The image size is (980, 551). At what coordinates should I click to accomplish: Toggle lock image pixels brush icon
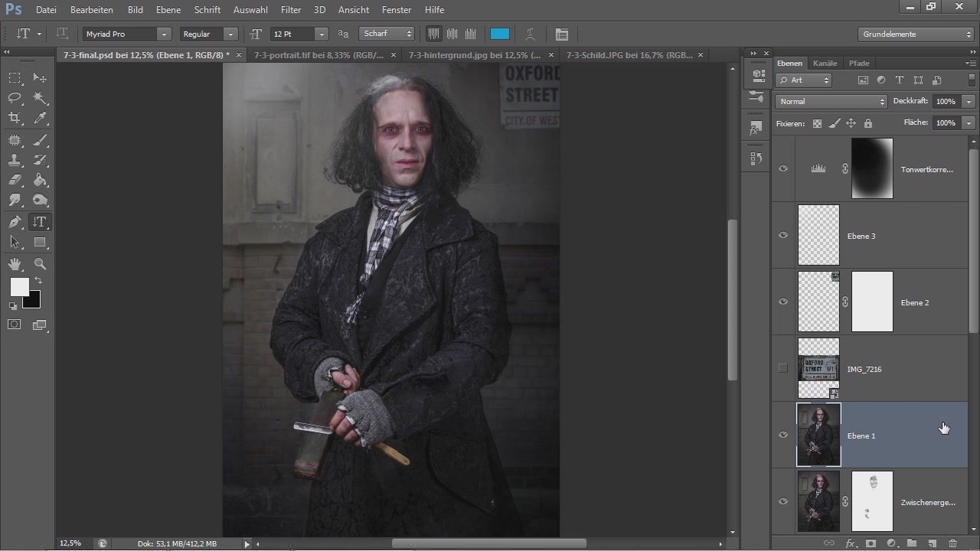[x=835, y=123]
